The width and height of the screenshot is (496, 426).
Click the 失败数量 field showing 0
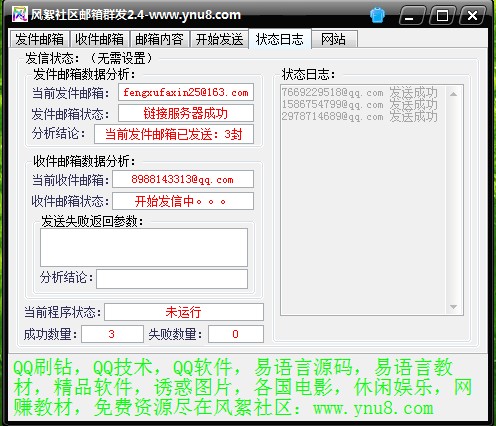(236, 334)
